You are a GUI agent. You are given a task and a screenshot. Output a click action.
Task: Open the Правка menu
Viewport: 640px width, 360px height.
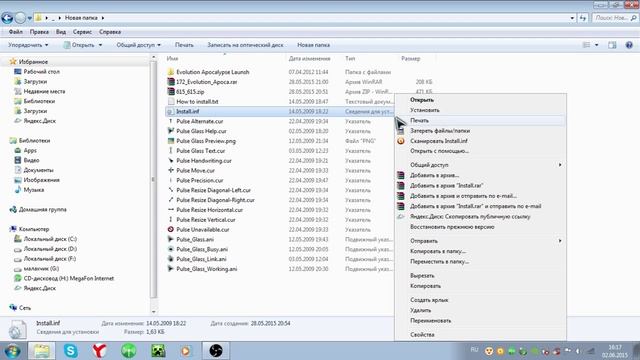coord(39,32)
